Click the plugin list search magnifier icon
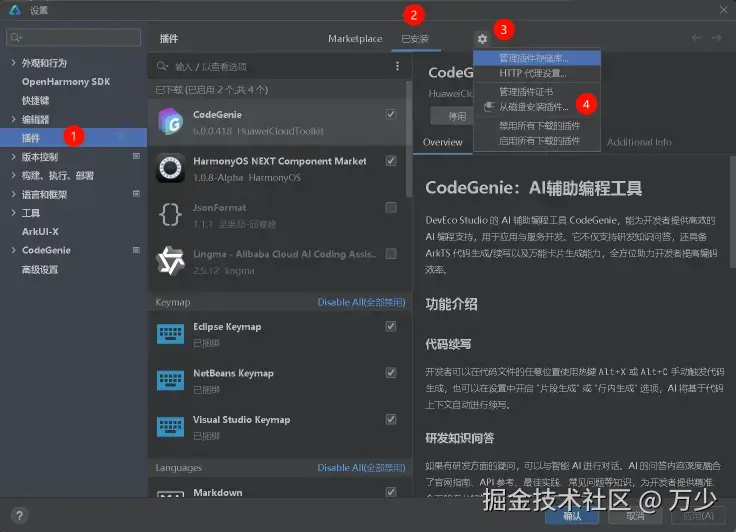This screenshot has height=532, width=736. pos(162,66)
